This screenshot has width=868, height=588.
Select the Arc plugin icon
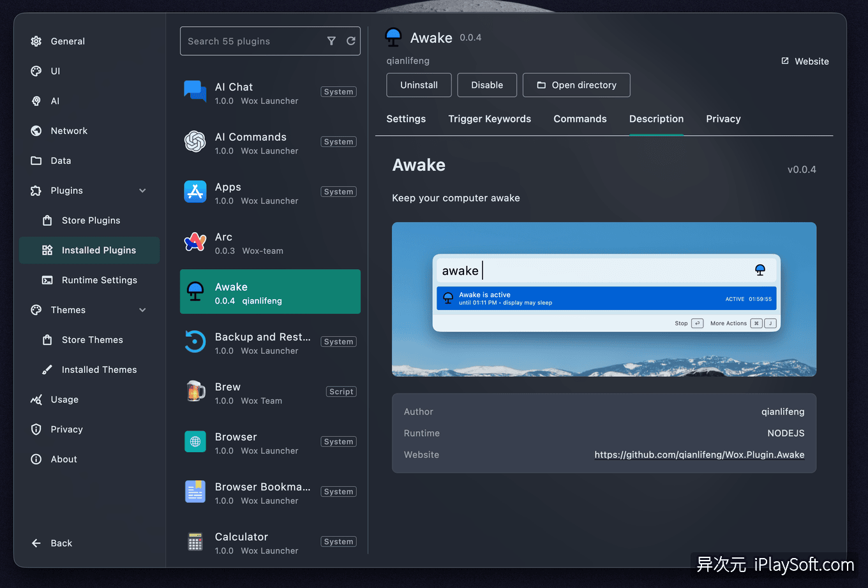tap(195, 241)
